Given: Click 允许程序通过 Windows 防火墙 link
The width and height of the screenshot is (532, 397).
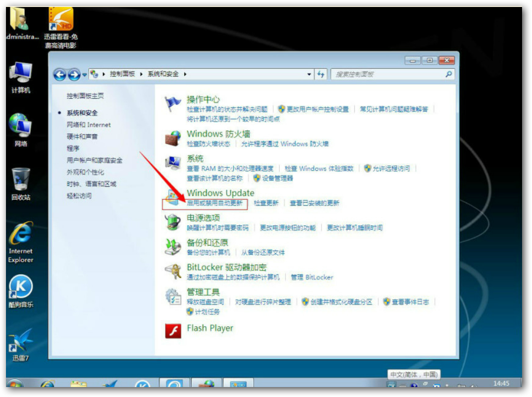Looking at the screenshot, I should point(285,144).
